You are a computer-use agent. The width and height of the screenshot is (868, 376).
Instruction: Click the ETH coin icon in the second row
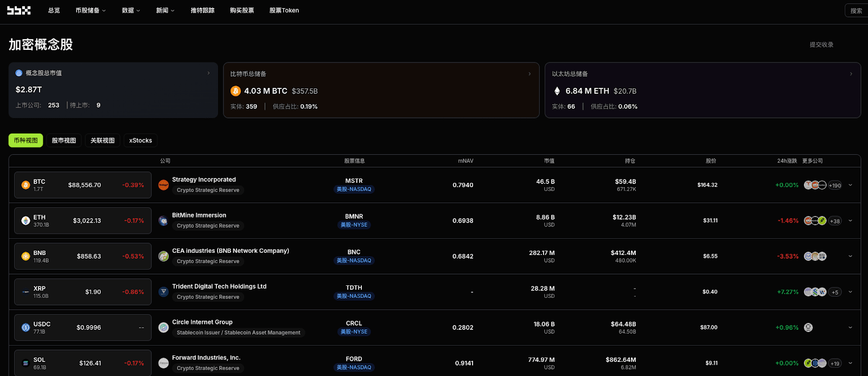25,221
